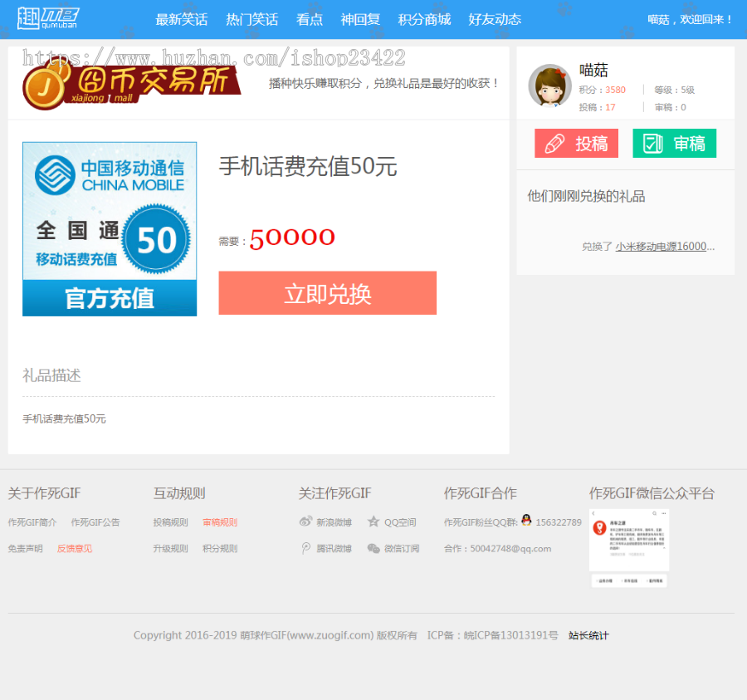
Task: Click the required 50000 points value
Action: [x=292, y=237]
